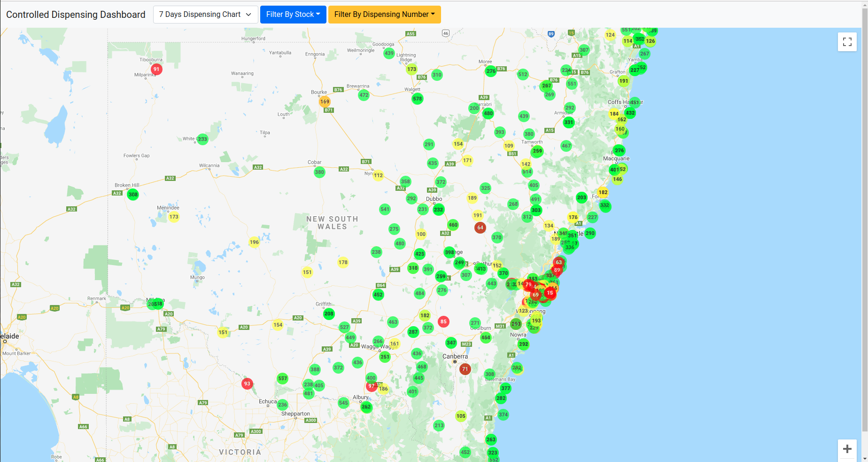Select yellow marker 151 near Mildura highway
The image size is (868, 462).
coord(223,332)
